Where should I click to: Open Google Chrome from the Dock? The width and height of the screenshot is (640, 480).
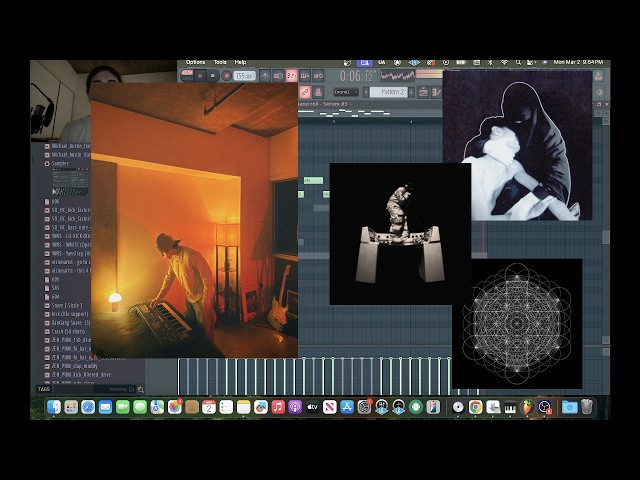coord(476,407)
